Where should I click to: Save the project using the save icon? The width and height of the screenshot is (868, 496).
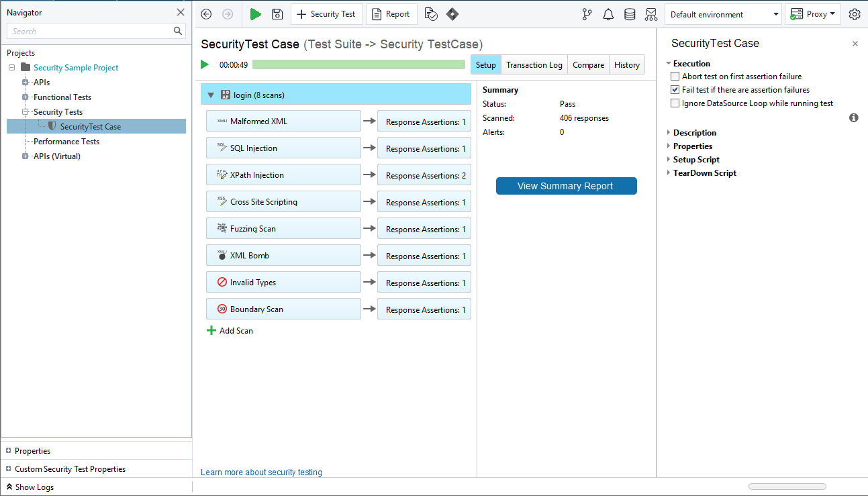tap(277, 13)
